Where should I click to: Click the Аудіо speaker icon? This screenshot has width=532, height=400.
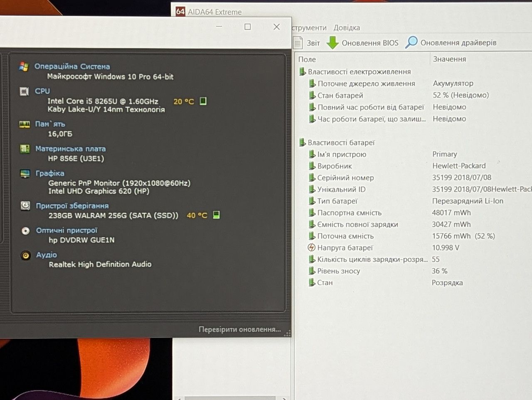[x=26, y=255]
